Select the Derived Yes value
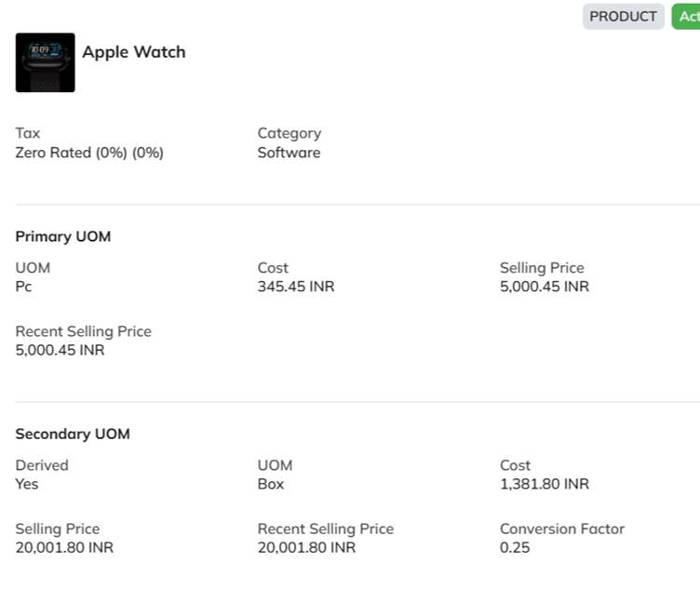The image size is (700, 616). 27,484
